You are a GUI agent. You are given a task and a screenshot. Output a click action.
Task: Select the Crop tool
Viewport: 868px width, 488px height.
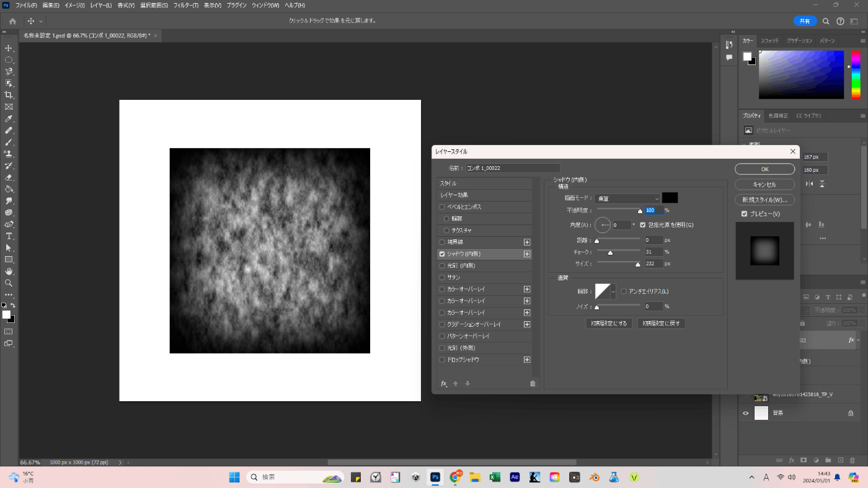pos(9,95)
